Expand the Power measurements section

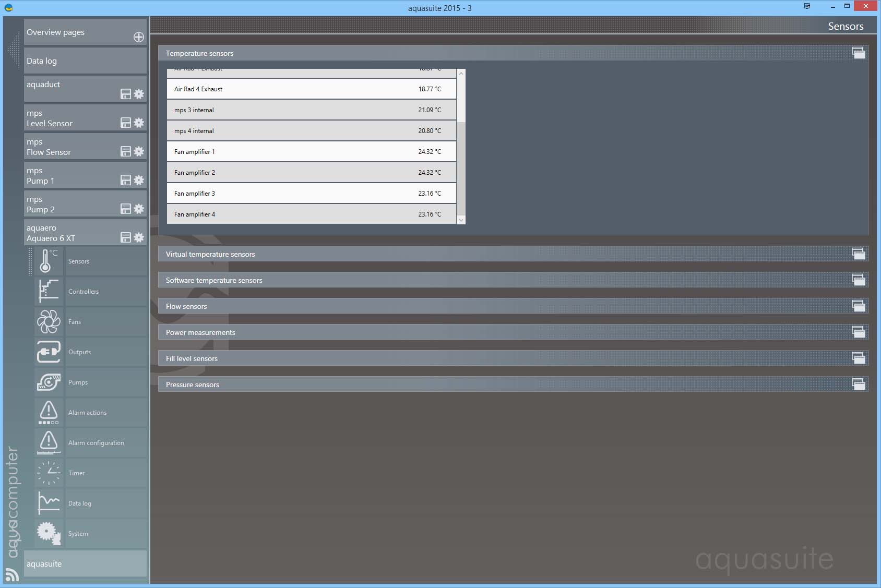coord(859,332)
